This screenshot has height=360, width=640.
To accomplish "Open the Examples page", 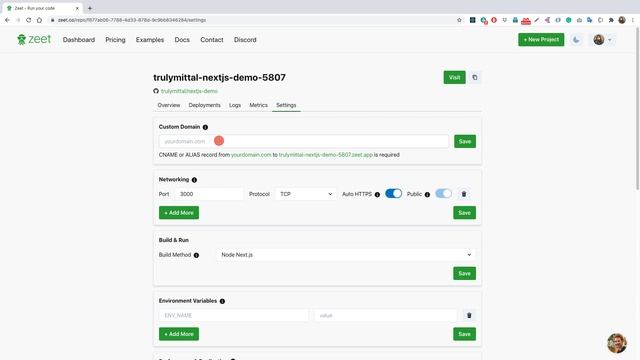I will click(150, 40).
